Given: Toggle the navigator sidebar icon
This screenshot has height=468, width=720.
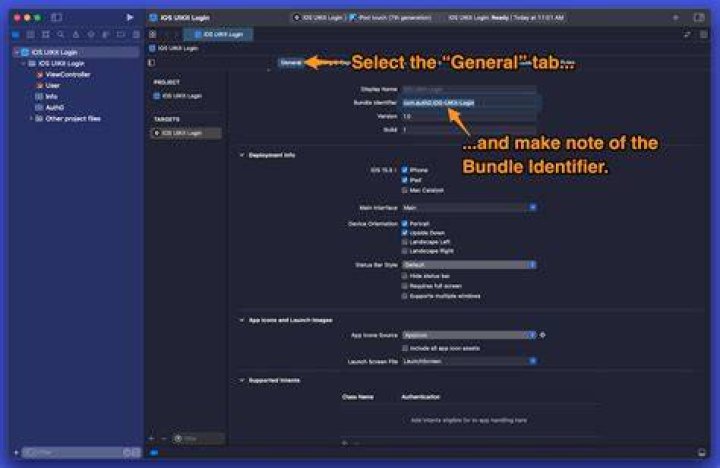Looking at the screenshot, I should point(56,17).
